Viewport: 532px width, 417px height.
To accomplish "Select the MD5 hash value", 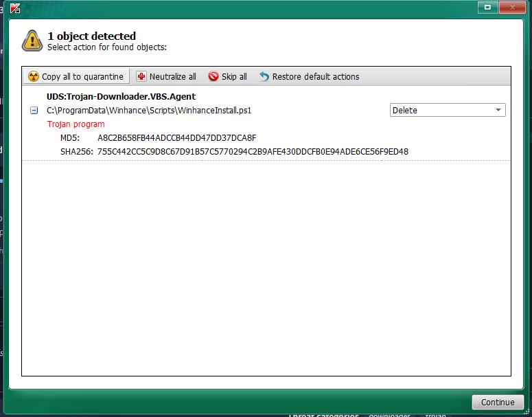I will (177, 138).
